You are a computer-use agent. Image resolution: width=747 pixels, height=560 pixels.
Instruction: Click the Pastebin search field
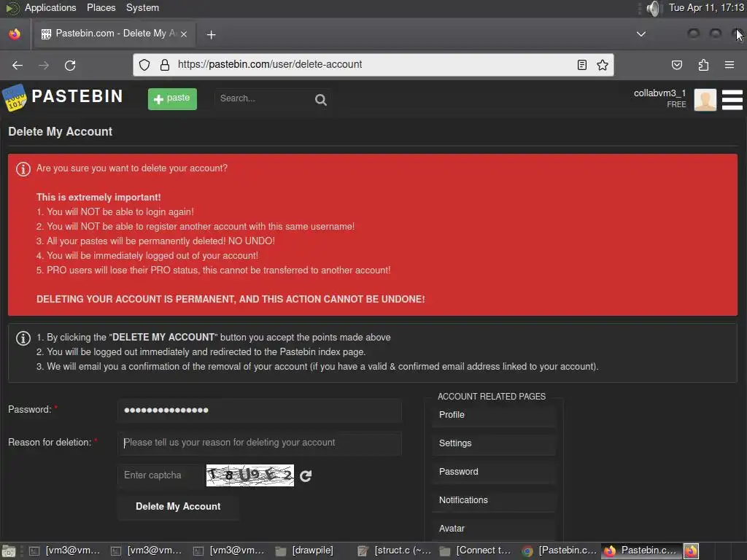click(263, 98)
